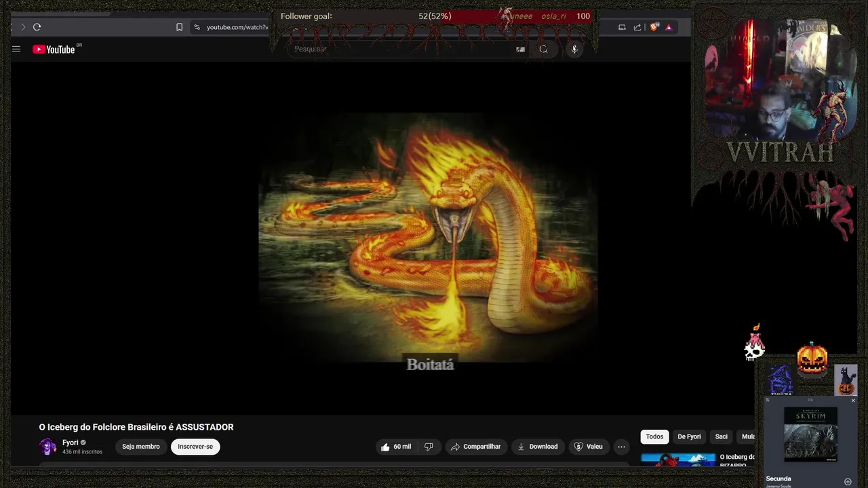Click the pumpkin jack-o-lantern icon
The height and width of the screenshot is (488, 868).
(812, 359)
